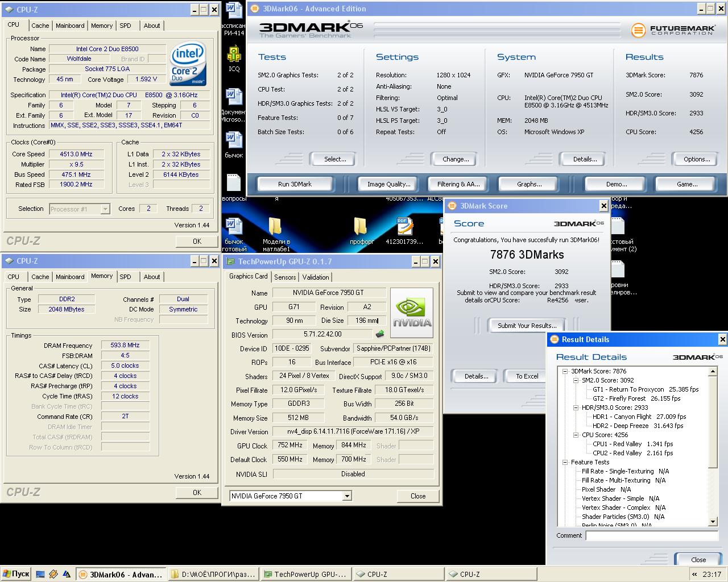Image resolution: width=728 pixels, height=582 pixels.
Task: Close the Result Details dialog via Close button
Action: 698,560
